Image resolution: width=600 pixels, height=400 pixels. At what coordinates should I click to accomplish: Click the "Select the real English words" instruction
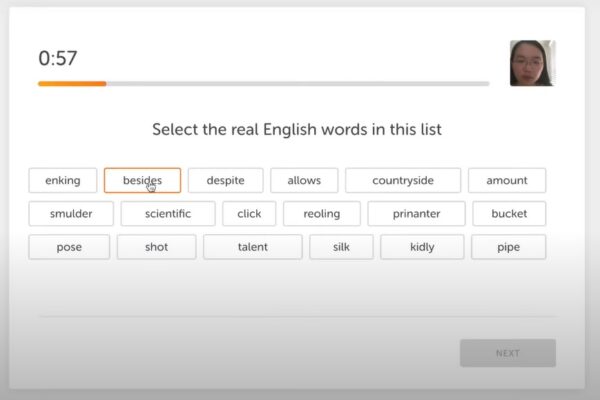click(297, 129)
